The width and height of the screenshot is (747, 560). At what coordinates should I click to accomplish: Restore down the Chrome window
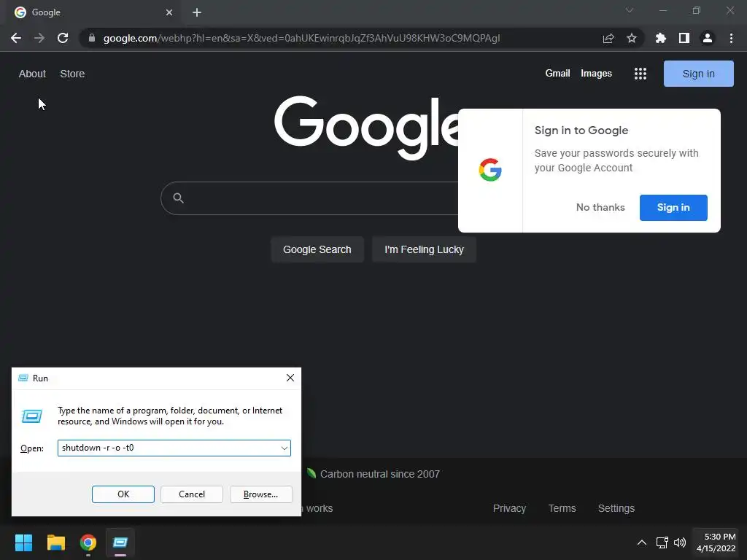[697, 10]
